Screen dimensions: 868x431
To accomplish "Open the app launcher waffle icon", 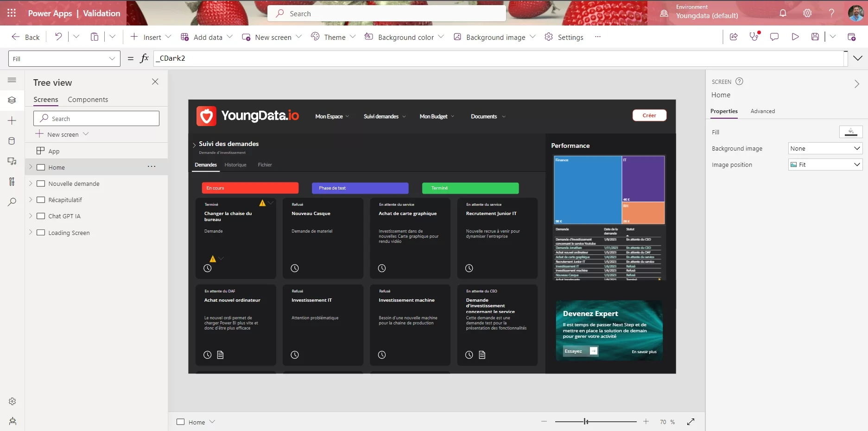I will coord(12,13).
